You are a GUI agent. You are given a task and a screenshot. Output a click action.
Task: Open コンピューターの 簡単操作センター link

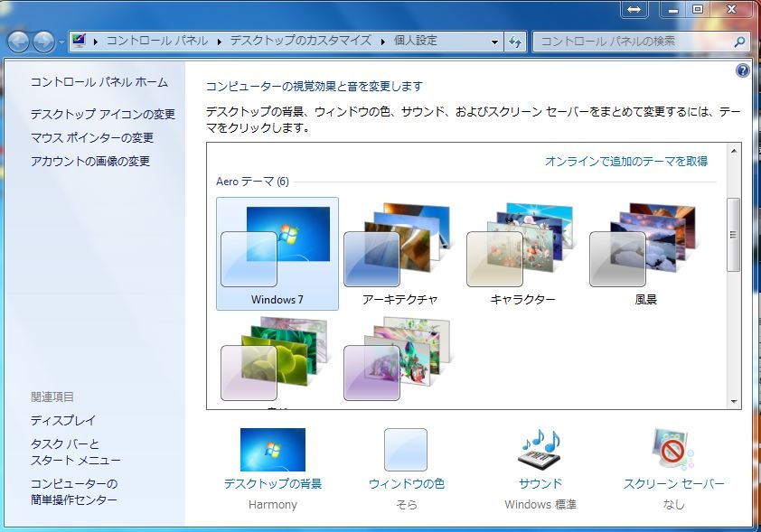pos(74,491)
